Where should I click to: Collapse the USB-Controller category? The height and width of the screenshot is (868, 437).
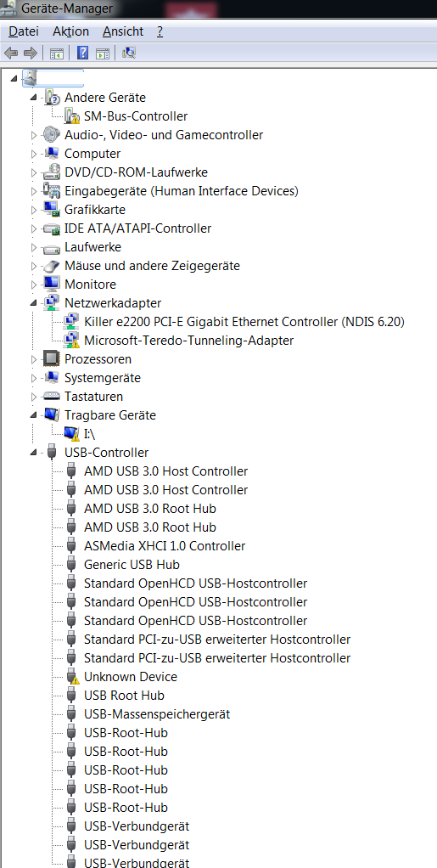pos(34,453)
